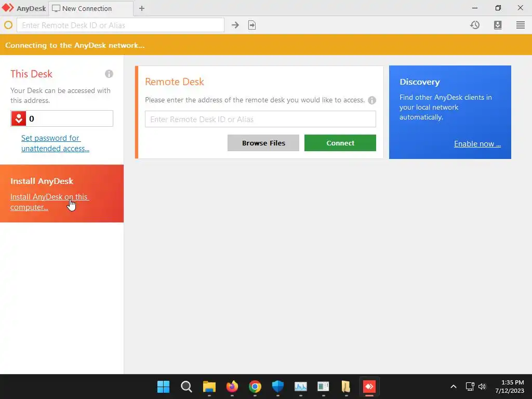Image resolution: width=532 pixels, height=399 pixels.
Task: Open the window-pane app icon in taskbar
Action: (323, 387)
